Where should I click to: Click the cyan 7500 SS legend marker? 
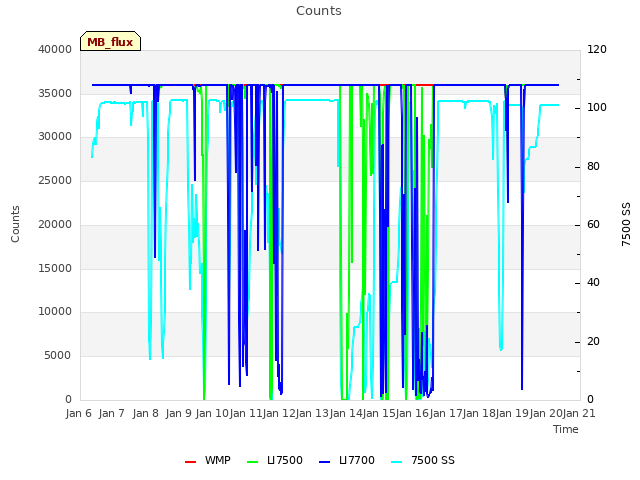point(396,462)
